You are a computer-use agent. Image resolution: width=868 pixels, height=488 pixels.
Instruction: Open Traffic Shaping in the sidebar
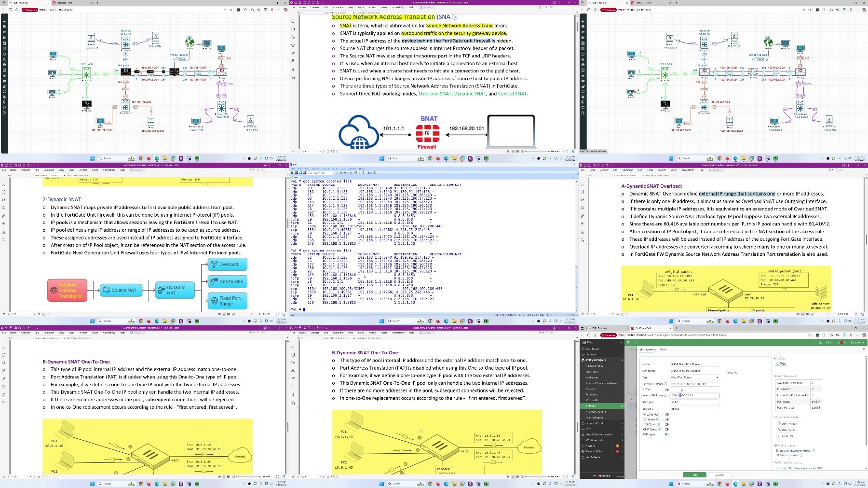pos(595,418)
